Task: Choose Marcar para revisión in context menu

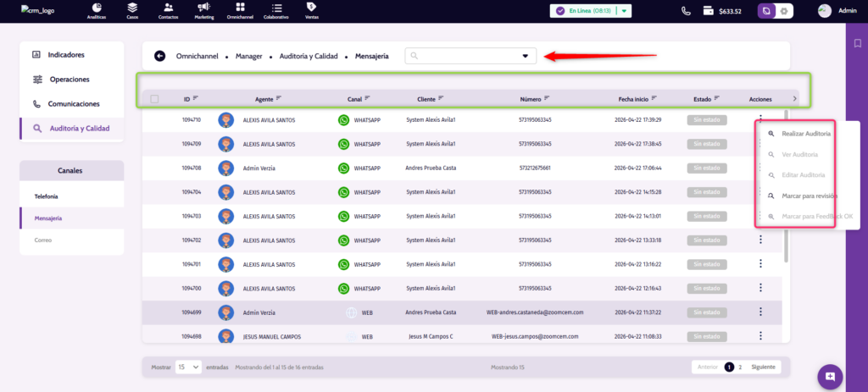Action: tap(810, 196)
